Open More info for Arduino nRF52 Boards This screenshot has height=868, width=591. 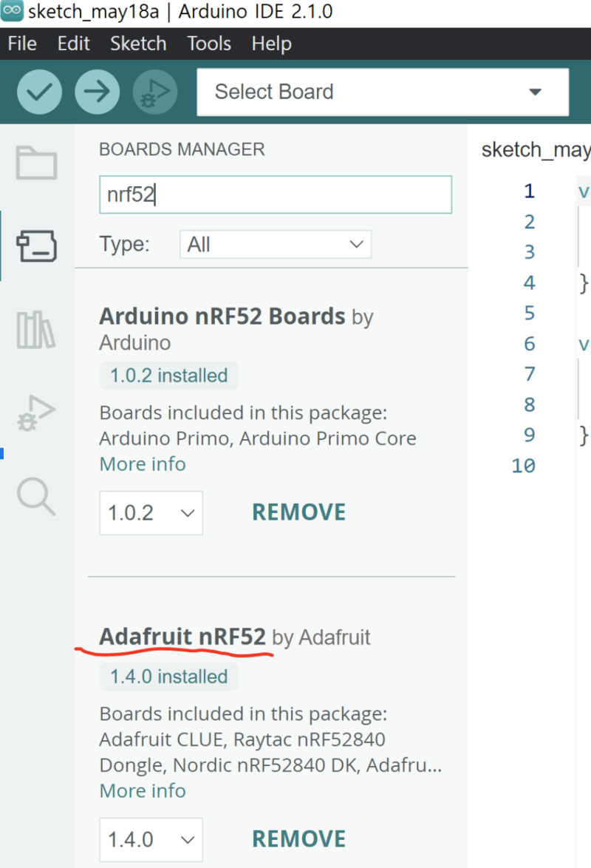click(143, 464)
